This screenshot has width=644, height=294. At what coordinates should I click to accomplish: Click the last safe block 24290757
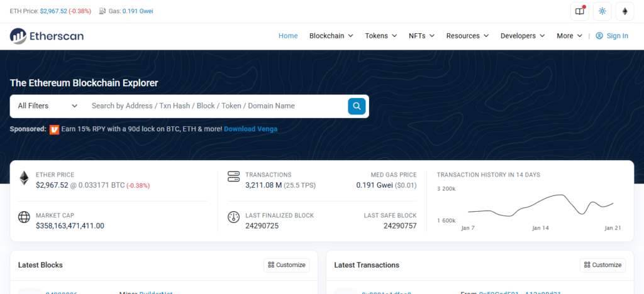(400, 226)
